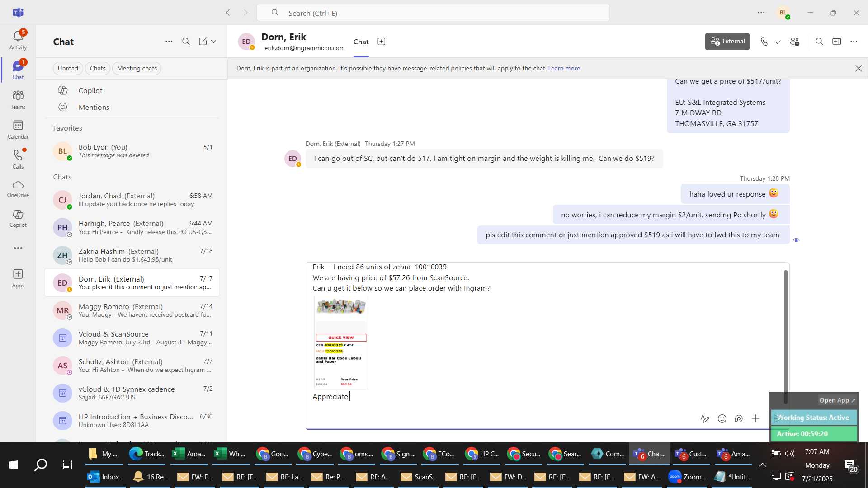Viewport: 868px width, 488px height.
Task: Click compose box scrollbar
Action: (x=785, y=337)
